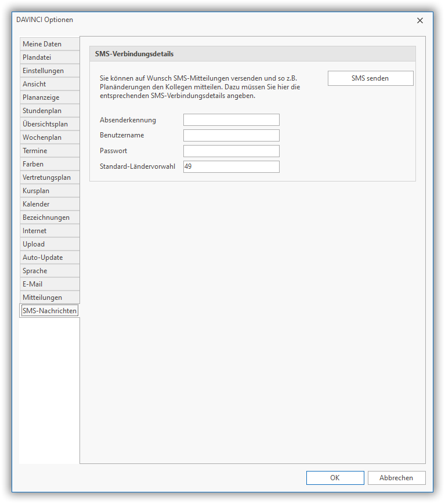This screenshot has height=504, width=445.
Task: Select the Passwort text field
Action: [x=231, y=151]
